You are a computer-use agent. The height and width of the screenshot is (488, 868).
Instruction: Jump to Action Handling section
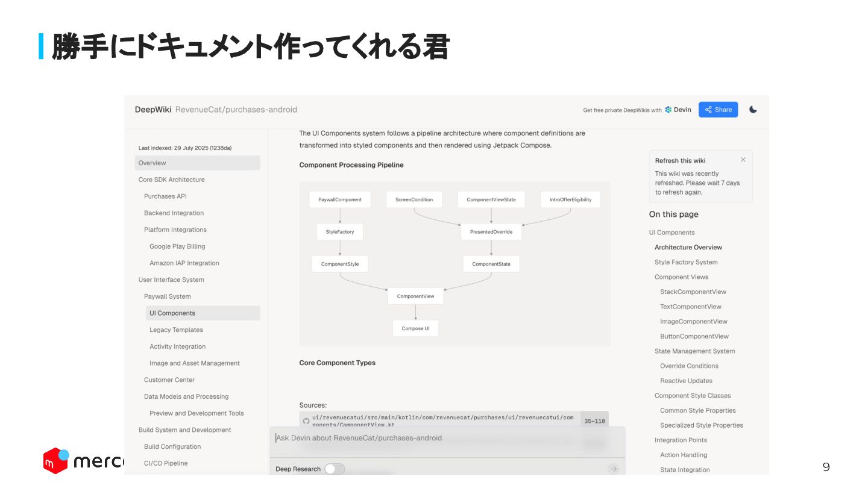click(x=684, y=455)
